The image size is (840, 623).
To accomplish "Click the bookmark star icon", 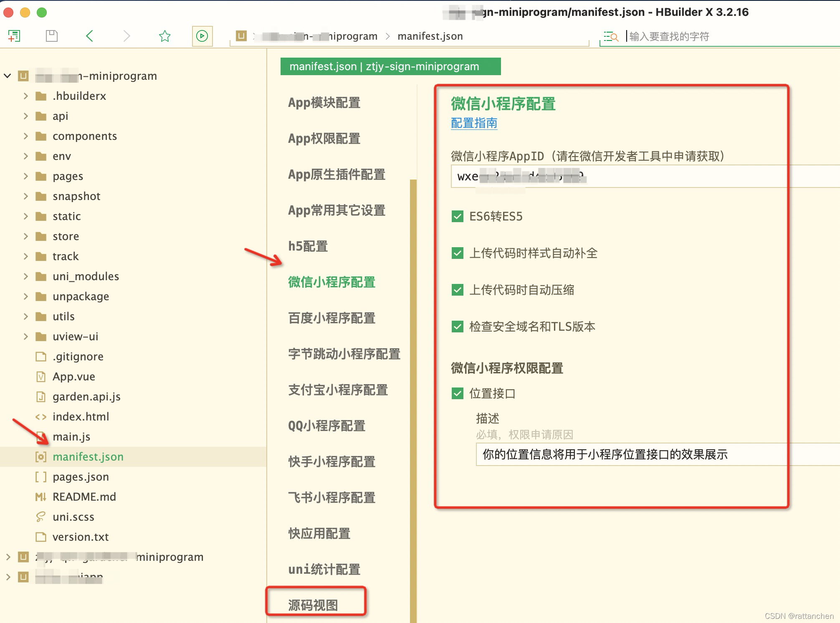I will tap(165, 36).
